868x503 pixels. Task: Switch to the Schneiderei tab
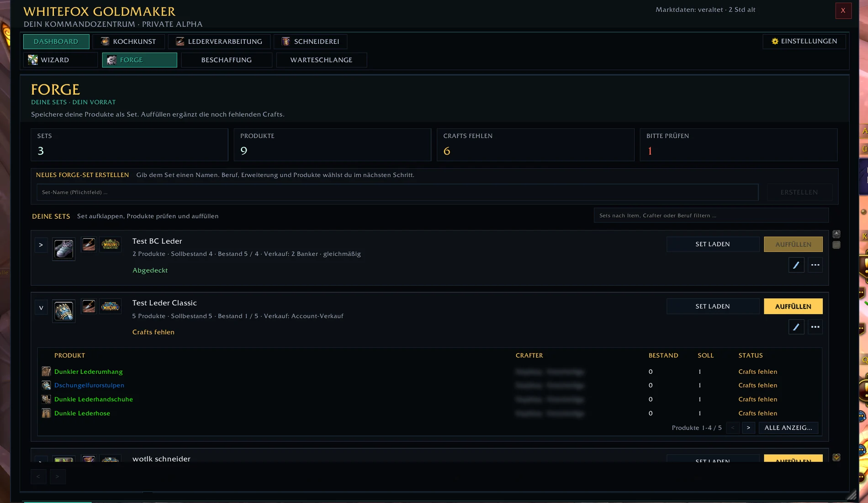coord(310,42)
